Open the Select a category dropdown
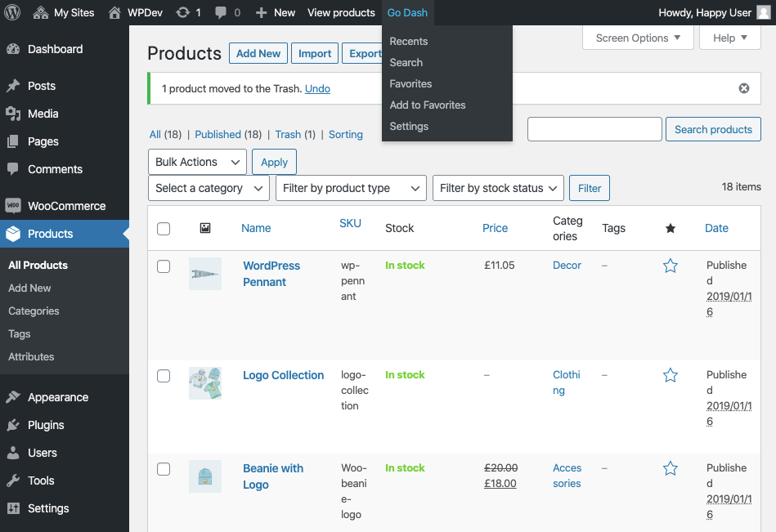Image resolution: width=776 pixels, height=532 pixels. tap(209, 188)
